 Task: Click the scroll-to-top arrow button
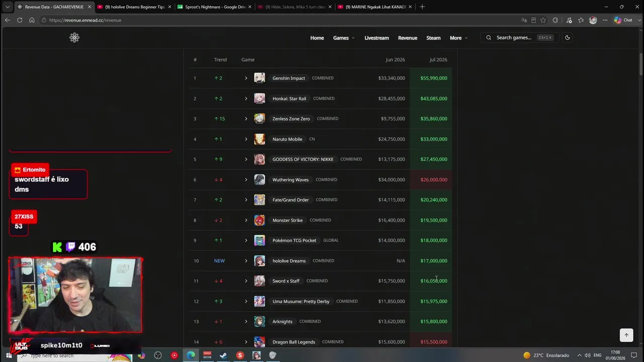pos(626,335)
